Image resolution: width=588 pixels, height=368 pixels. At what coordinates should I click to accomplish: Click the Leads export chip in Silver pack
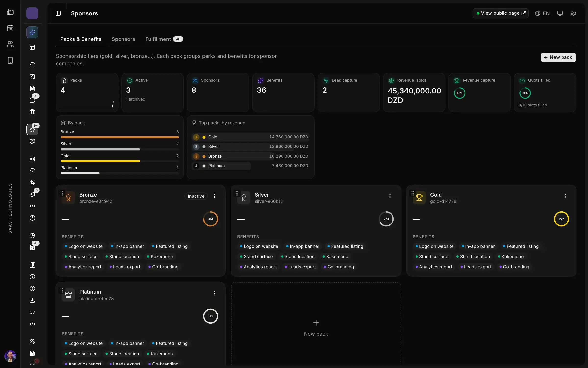pos(300,267)
